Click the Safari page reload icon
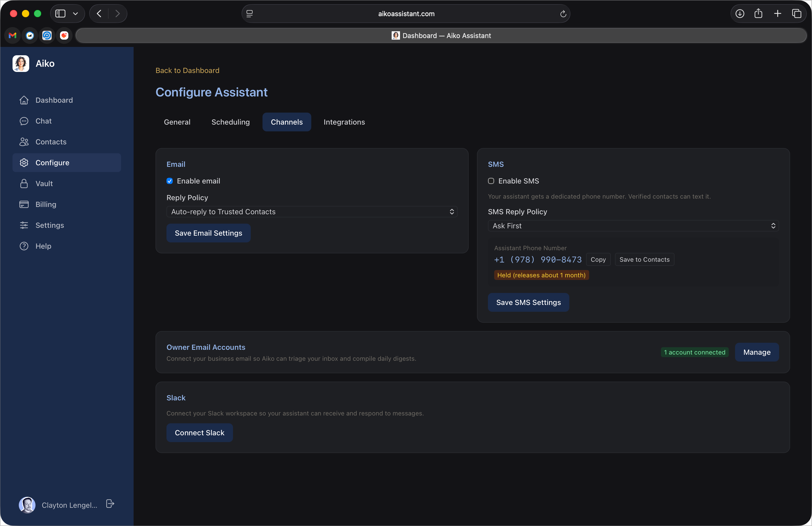The height and width of the screenshot is (526, 812). (563, 14)
